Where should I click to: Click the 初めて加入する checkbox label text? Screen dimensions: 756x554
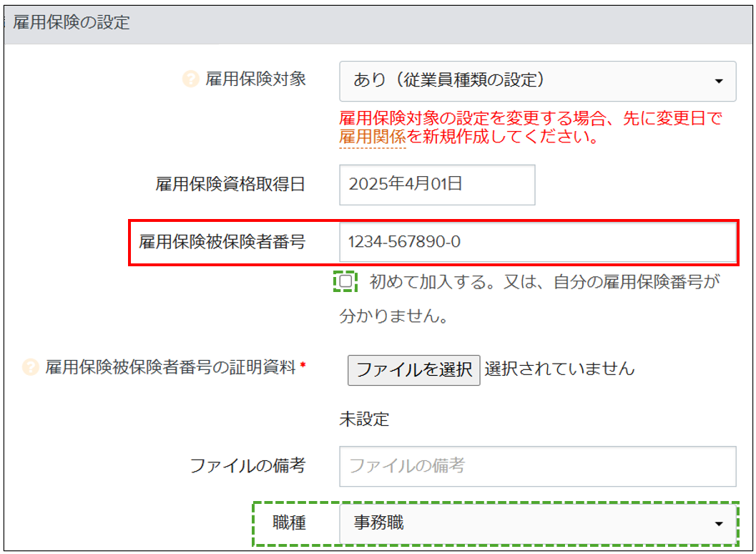(x=544, y=282)
